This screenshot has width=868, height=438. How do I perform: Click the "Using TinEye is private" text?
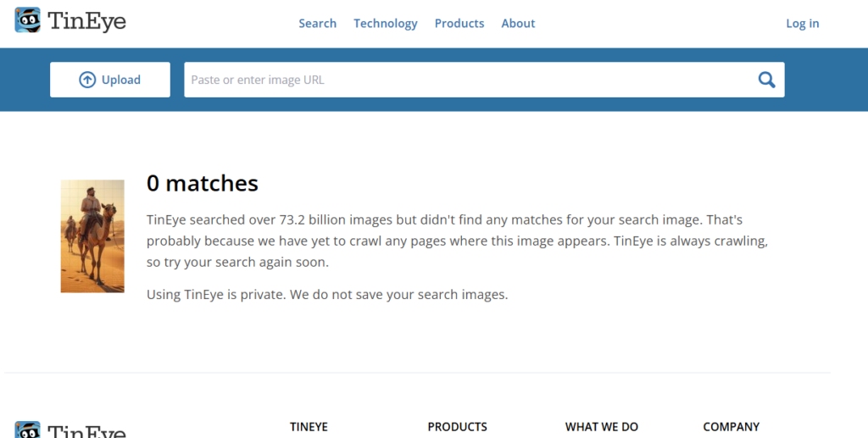(x=327, y=295)
